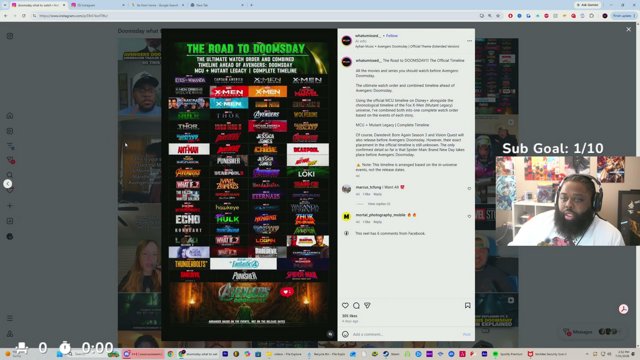Like marcus_tcfung's comment

[x=469, y=189]
